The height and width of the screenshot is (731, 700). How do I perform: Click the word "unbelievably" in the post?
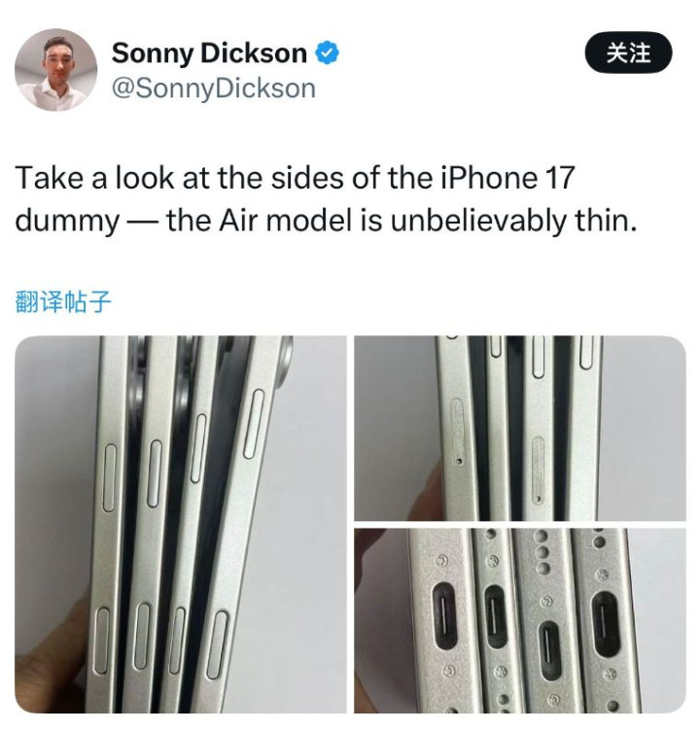[x=477, y=221]
